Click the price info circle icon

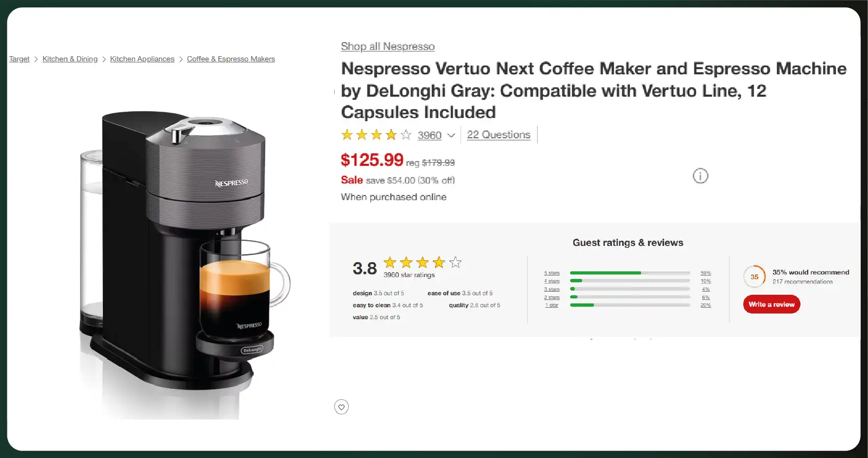700,176
